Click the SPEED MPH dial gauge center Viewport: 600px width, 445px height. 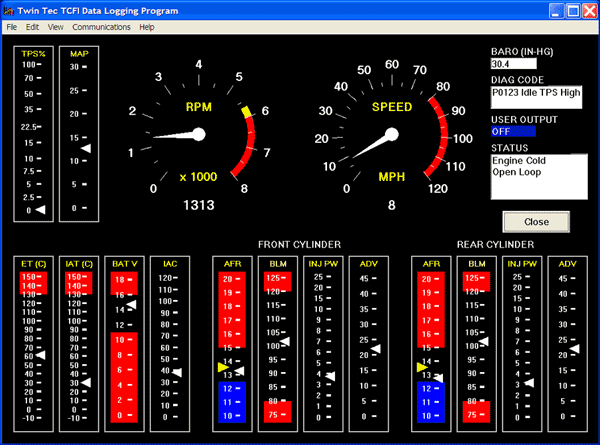click(391, 134)
